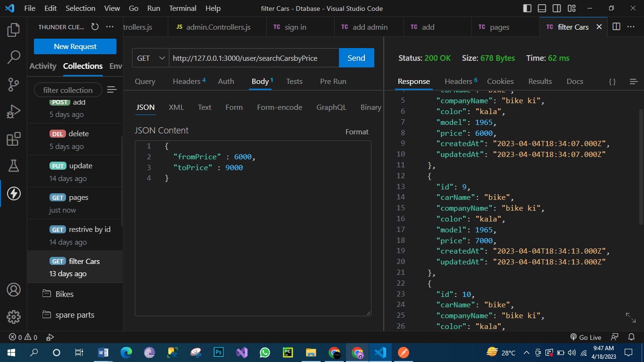Switch to the Headers request tab
The image size is (644, 362).
pyautogui.click(x=186, y=81)
